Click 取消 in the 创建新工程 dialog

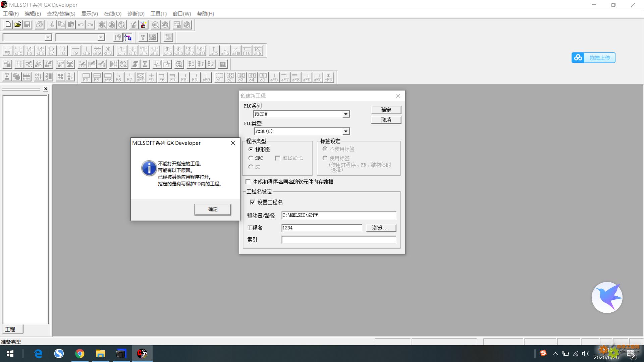coord(386,120)
